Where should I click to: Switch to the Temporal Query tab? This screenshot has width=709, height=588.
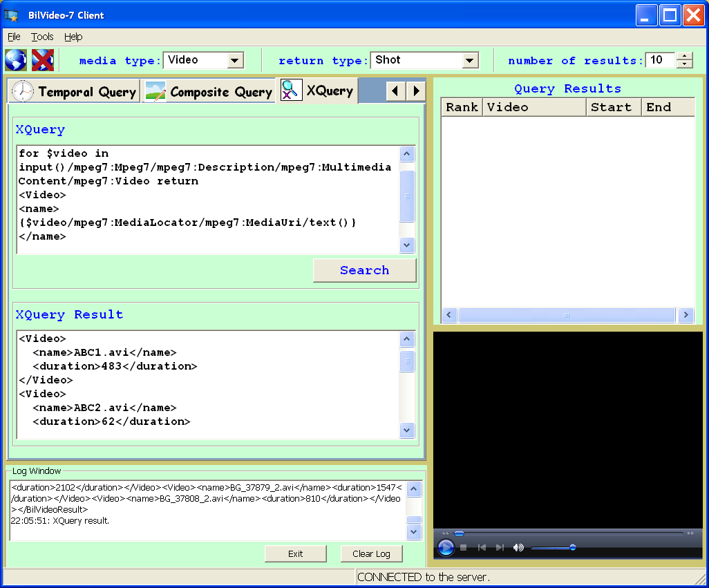click(x=75, y=91)
